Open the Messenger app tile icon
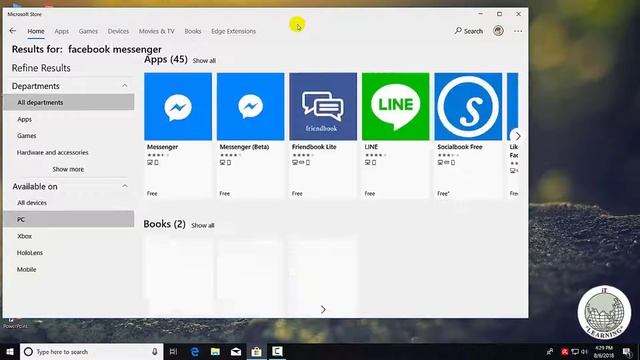 tap(178, 107)
